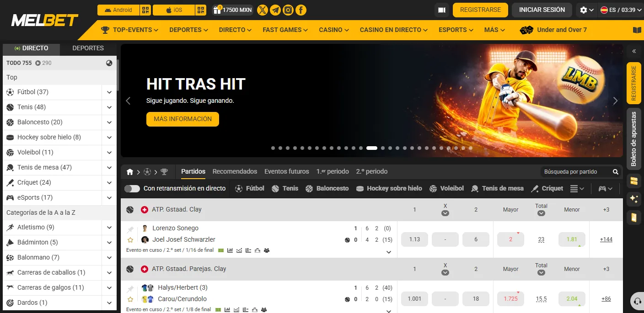Expand the Baloncesto (20) category
This screenshot has height=313, width=644.
tap(109, 122)
